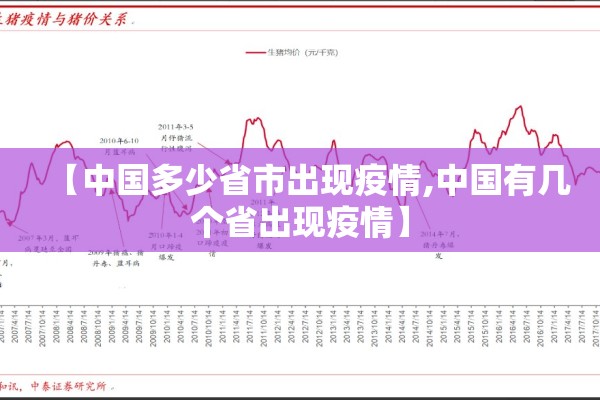Click the x-axis label 2016/4/14

513,326
